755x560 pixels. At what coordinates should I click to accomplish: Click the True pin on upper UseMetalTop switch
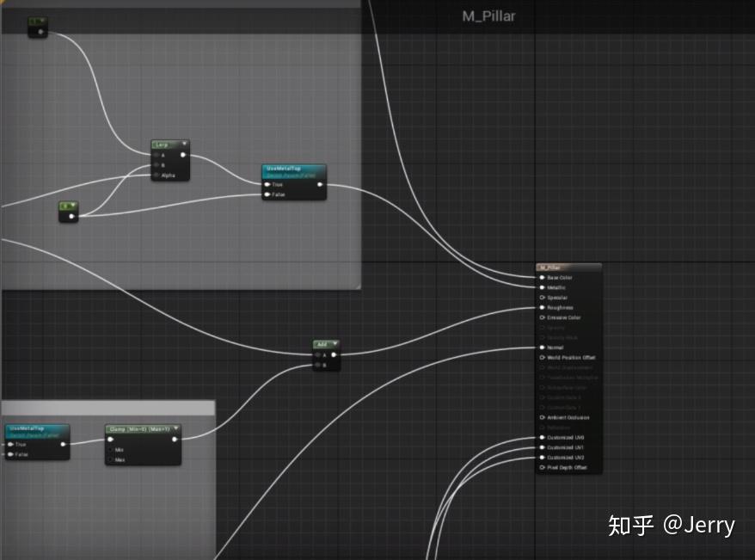267,184
